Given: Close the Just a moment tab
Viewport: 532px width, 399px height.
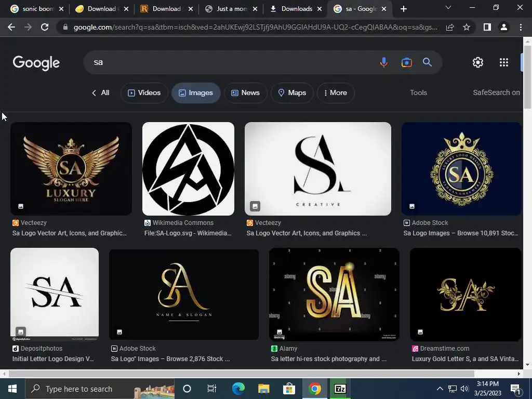Looking at the screenshot, I should click(255, 9).
